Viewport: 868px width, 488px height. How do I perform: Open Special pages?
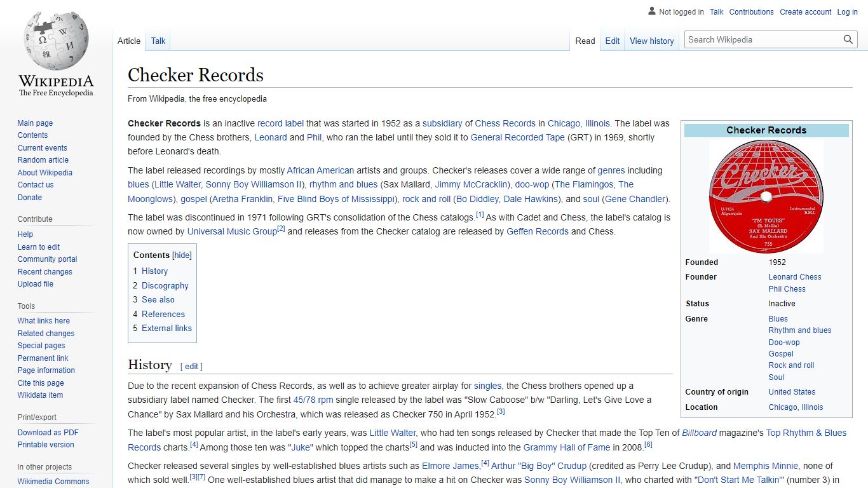tap(41, 346)
